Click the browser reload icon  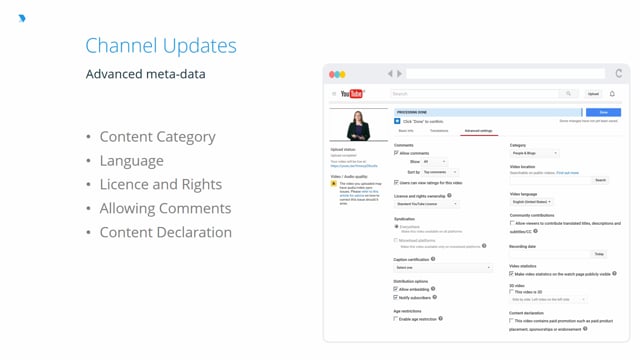(619, 73)
